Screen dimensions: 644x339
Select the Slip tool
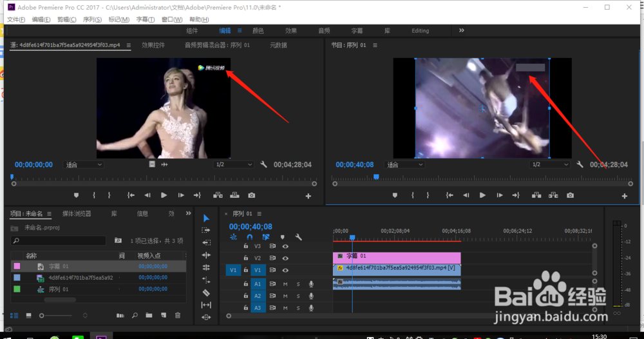click(x=206, y=305)
